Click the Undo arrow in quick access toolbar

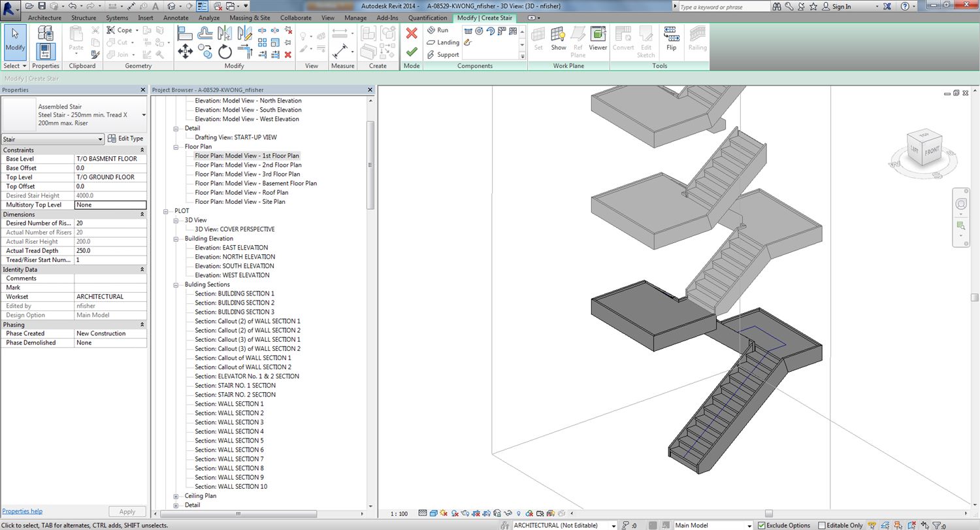73,6
